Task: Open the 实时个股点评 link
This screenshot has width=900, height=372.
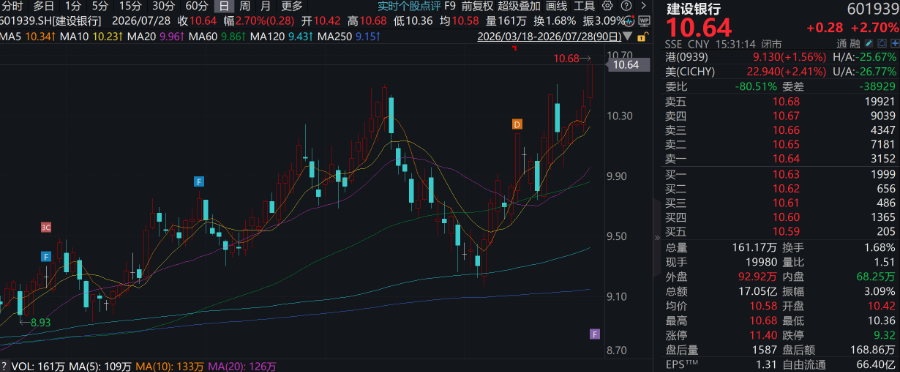Action: pos(408,7)
